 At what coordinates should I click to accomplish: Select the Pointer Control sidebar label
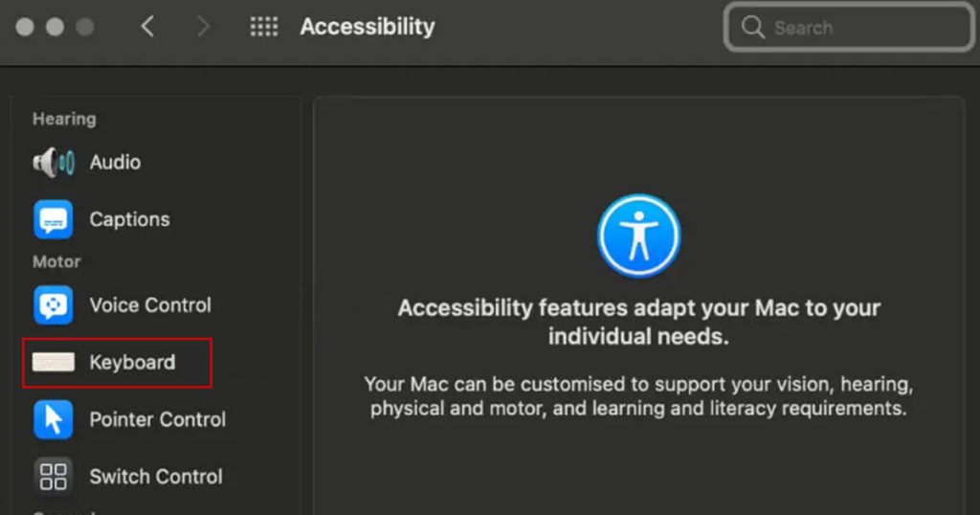pyautogui.click(x=157, y=419)
